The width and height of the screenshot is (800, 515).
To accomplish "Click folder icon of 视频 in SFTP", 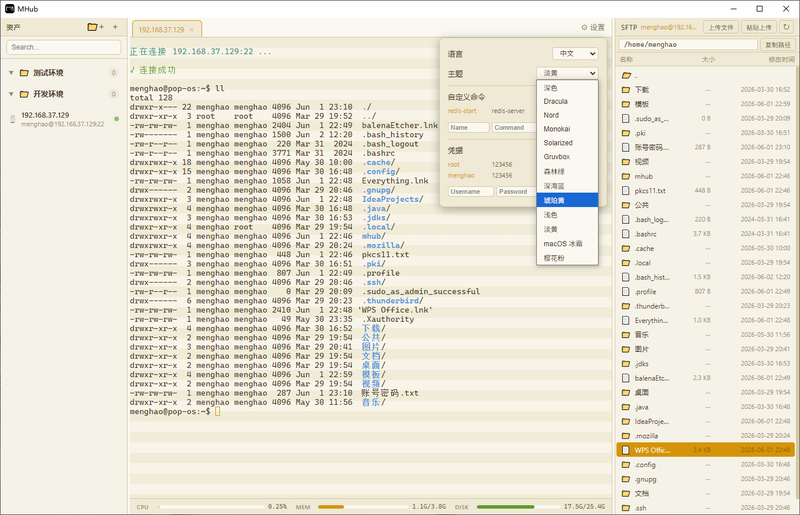I will pos(626,162).
